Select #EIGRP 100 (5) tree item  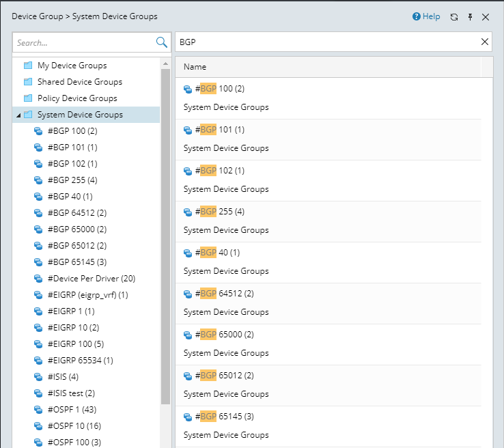pyautogui.click(x=76, y=344)
